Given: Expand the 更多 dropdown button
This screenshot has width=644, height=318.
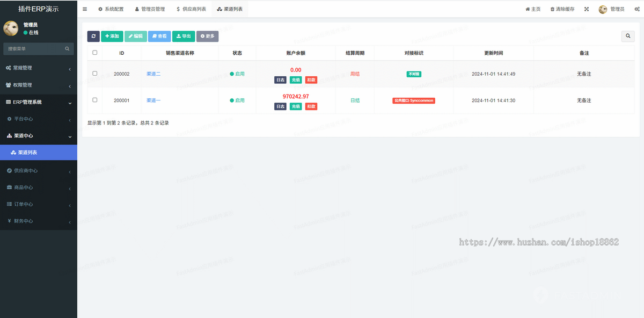Looking at the screenshot, I should (207, 36).
